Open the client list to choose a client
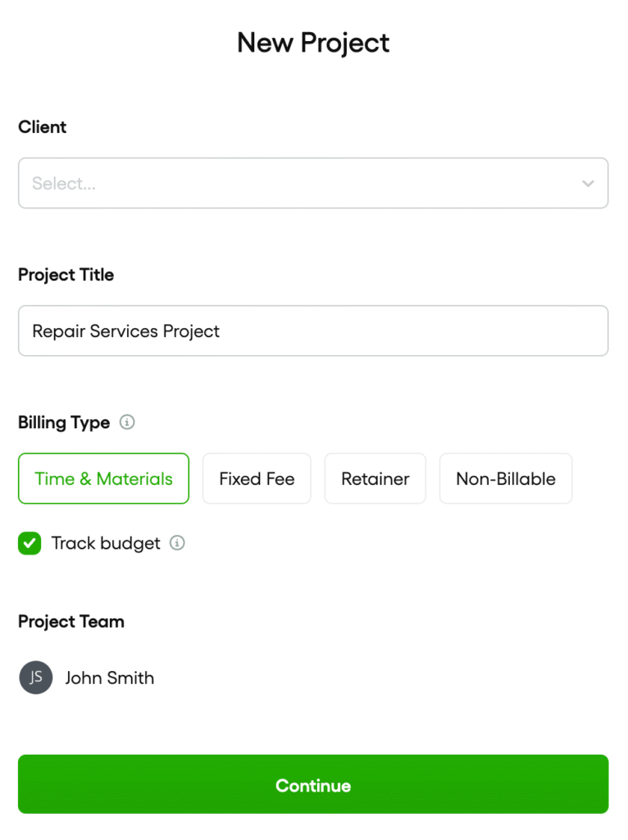The height and width of the screenshot is (840, 628). (313, 183)
